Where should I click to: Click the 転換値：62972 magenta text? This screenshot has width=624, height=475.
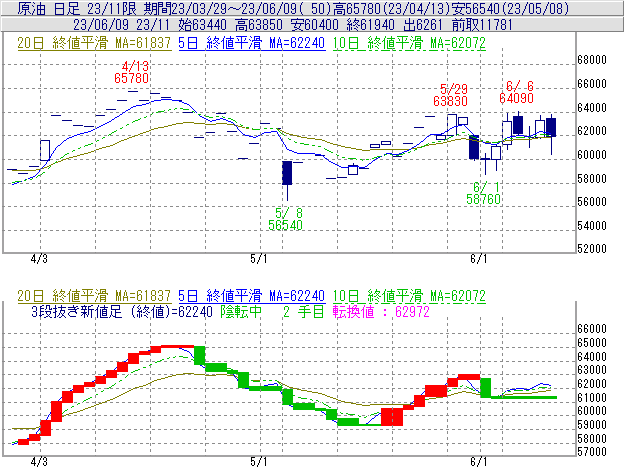381,311
